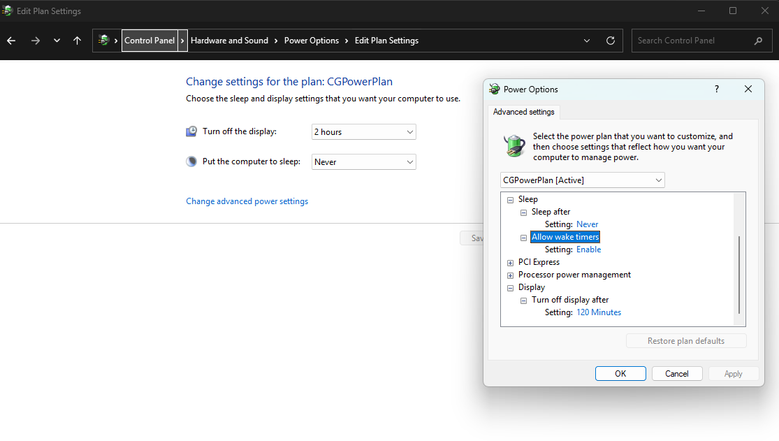Go back with the left arrow

11,41
